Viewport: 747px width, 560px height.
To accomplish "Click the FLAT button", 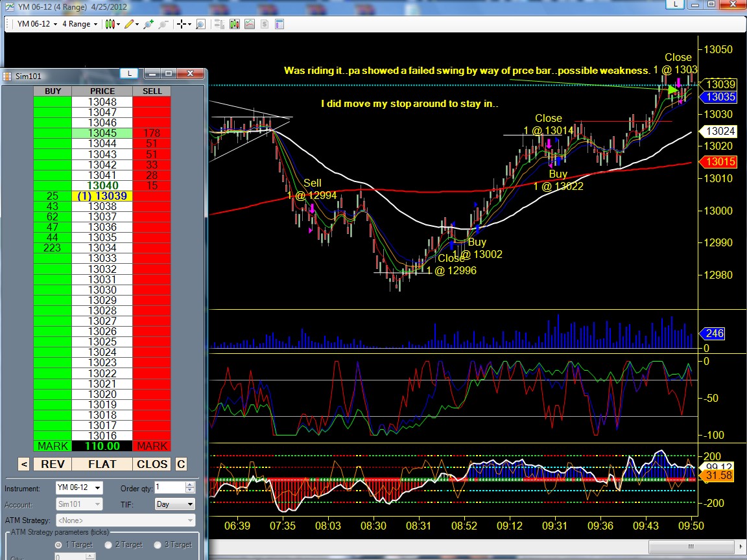I will click(102, 464).
